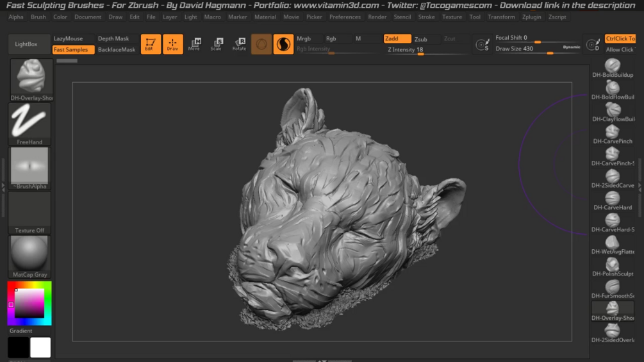Toggle LazyMouse option
Image resolution: width=644 pixels, height=362 pixels.
point(69,38)
